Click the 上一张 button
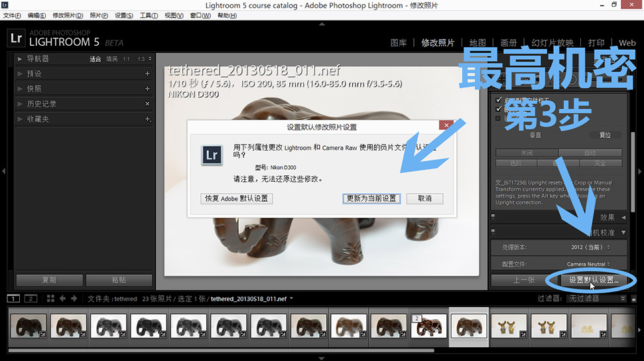The width and height of the screenshot is (644, 361). click(x=524, y=280)
